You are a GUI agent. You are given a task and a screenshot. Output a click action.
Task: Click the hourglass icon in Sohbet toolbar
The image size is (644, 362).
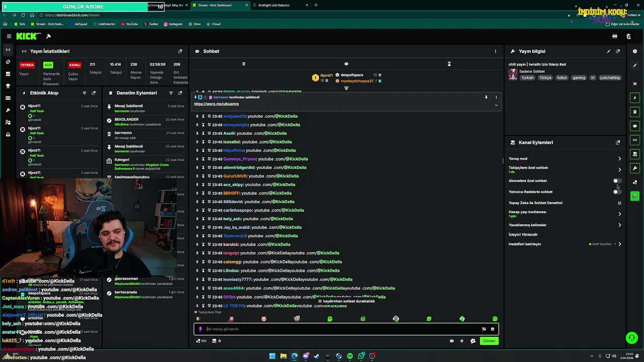pos(449,64)
